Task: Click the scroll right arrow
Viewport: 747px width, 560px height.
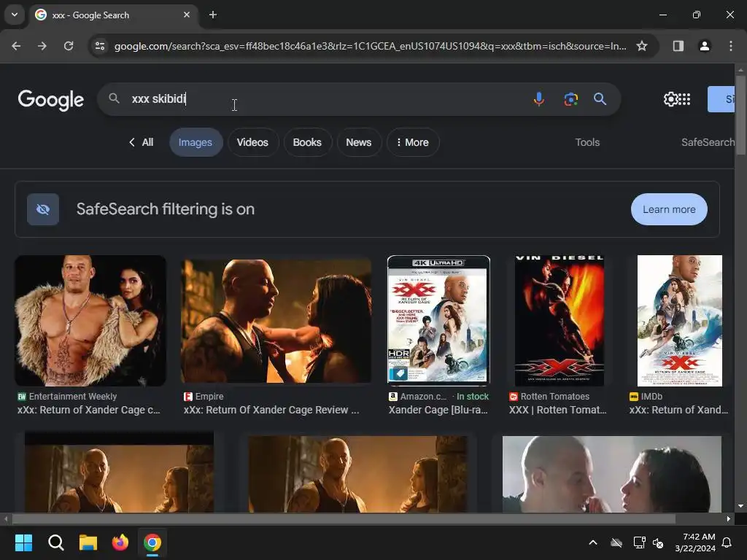Action: [x=729, y=518]
